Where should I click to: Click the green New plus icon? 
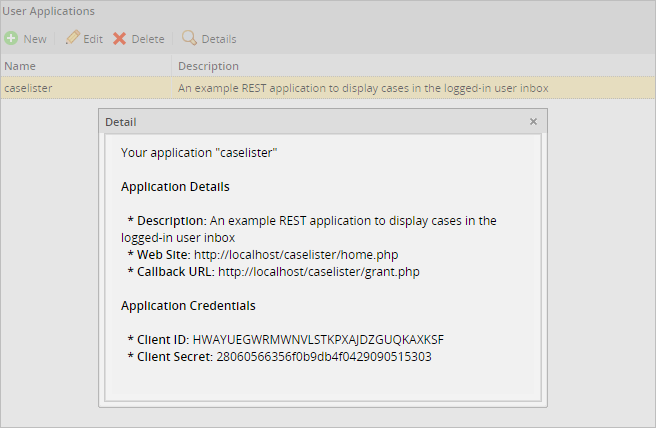click(11, 39)
